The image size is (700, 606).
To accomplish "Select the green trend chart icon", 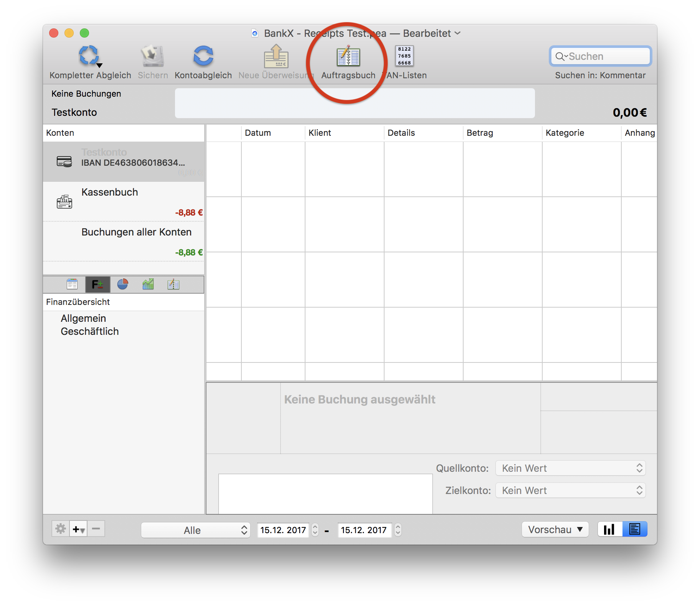I will point(148,284).
